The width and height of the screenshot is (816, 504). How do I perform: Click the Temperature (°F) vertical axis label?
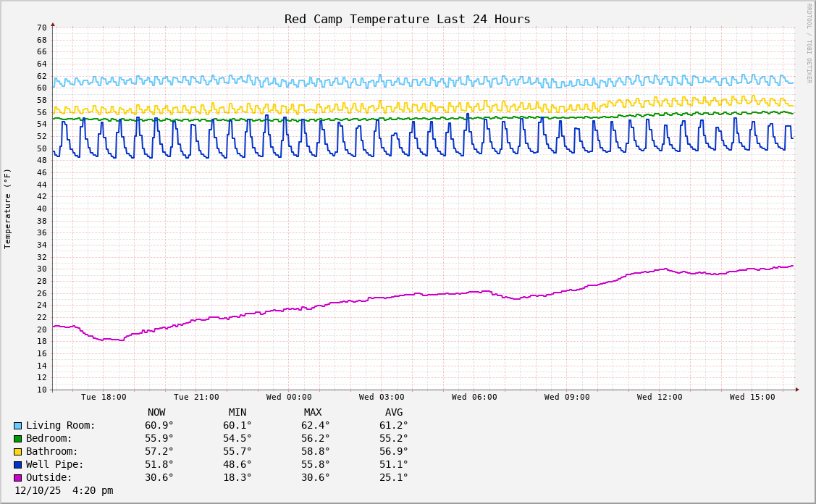(x=8, y=209)
